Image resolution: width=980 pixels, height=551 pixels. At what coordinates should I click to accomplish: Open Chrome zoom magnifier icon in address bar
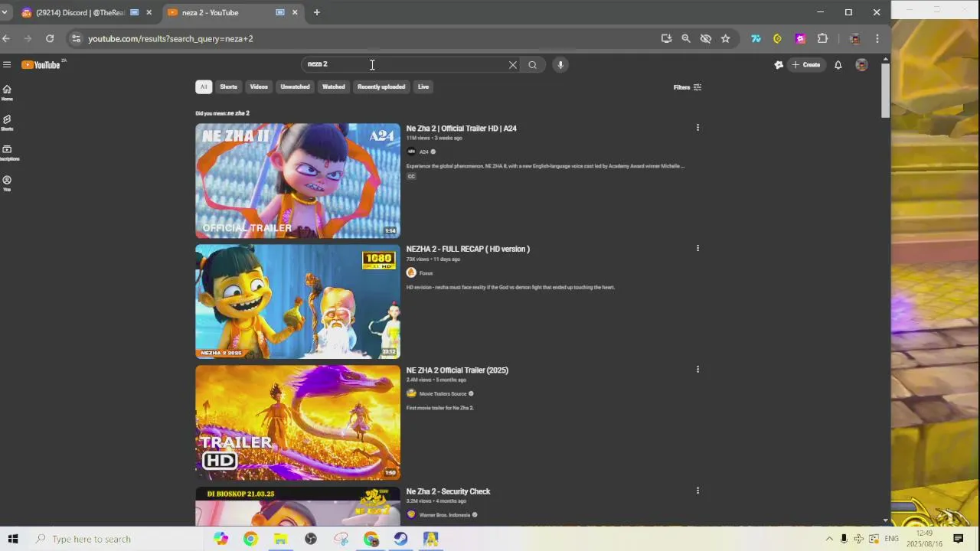click(686, 38)
